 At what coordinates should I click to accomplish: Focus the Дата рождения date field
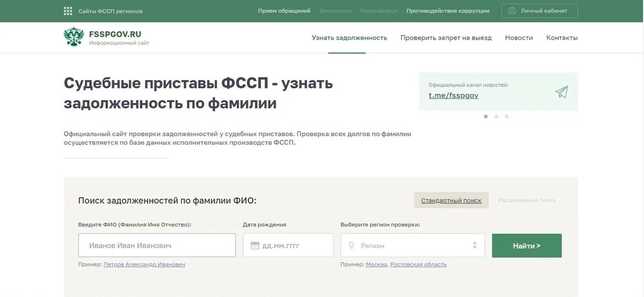288,245
